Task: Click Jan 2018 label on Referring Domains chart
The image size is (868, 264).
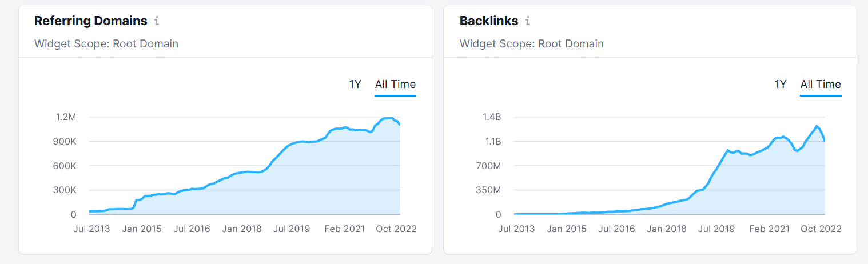Action: click(x=242, y=229)
